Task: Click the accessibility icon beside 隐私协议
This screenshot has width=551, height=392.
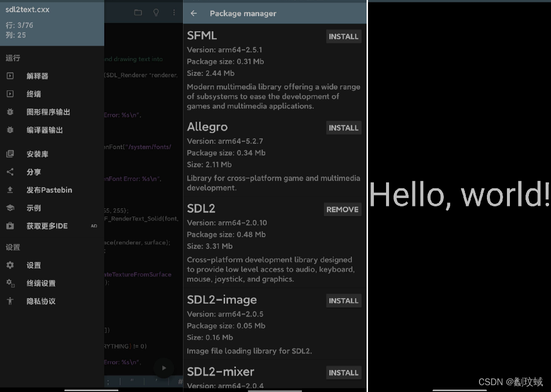Action: click(10, 301)
